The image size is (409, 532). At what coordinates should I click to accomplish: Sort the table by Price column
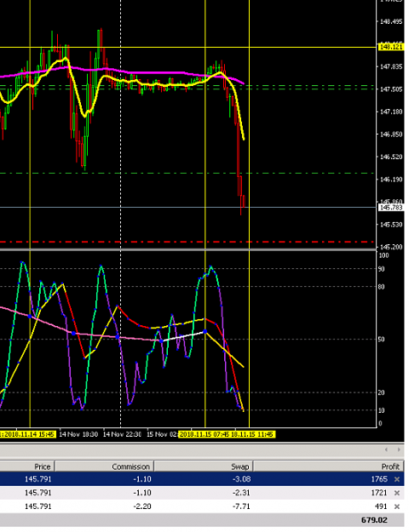point(27,466)
